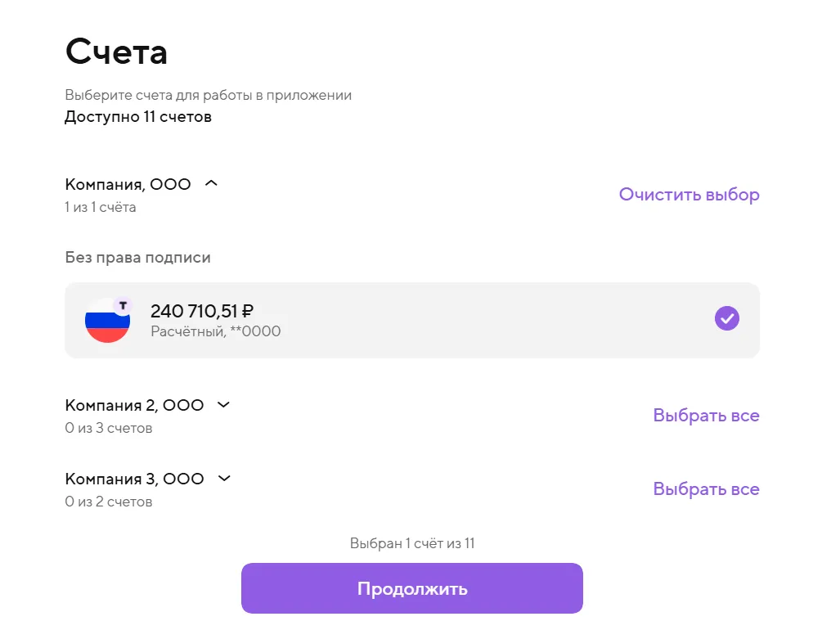Click the Расчётный, **0000 account label

215,331
